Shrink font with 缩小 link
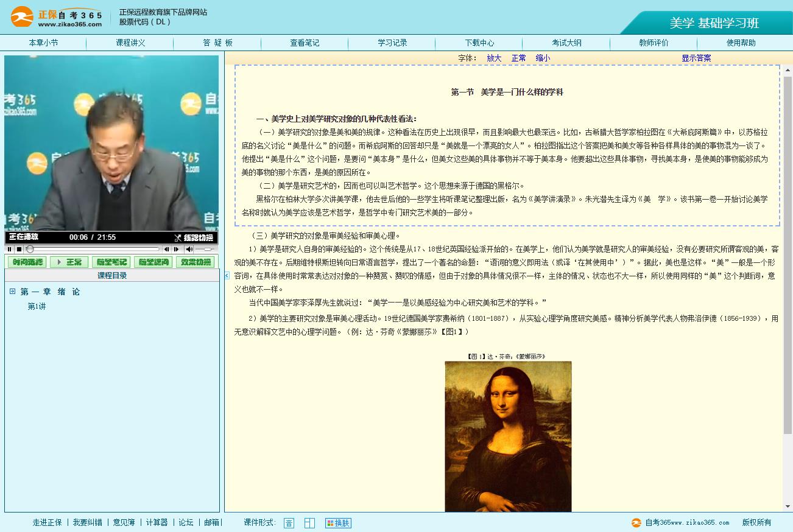This screenshot has width=793, height=532. pos(543,58)
